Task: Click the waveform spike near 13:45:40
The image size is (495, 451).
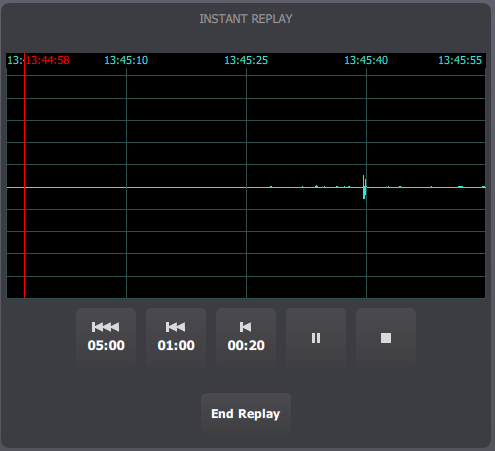Action: pos(364,187)
